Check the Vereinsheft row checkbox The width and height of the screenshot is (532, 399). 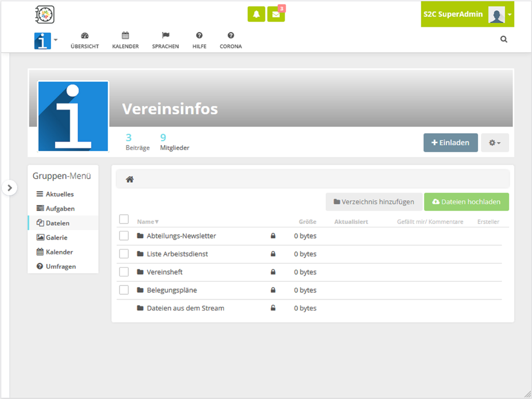tap(124, 272)
